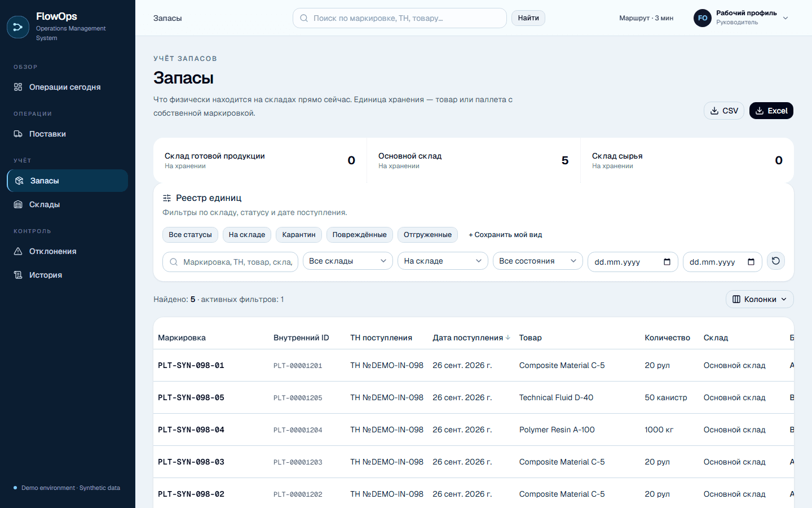Click the Основной склад summary card
The height and width of the screenshot is (508, 812).
pyautogui.click(x=474, y=160)
